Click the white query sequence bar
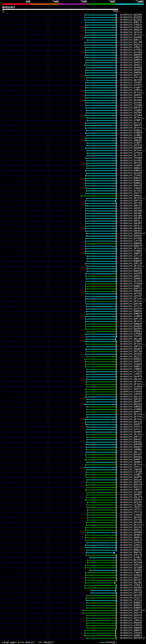The image size is (146, 644). point(60,9)
